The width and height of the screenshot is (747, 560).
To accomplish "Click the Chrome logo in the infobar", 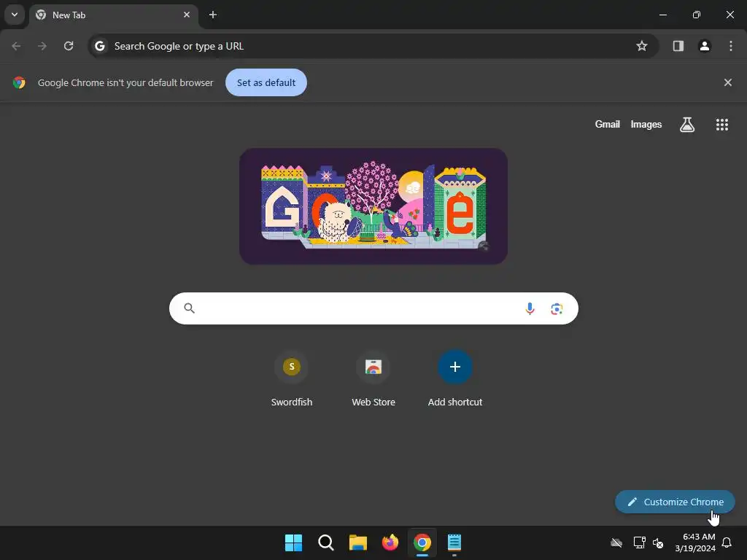I will tap(19, 82).
